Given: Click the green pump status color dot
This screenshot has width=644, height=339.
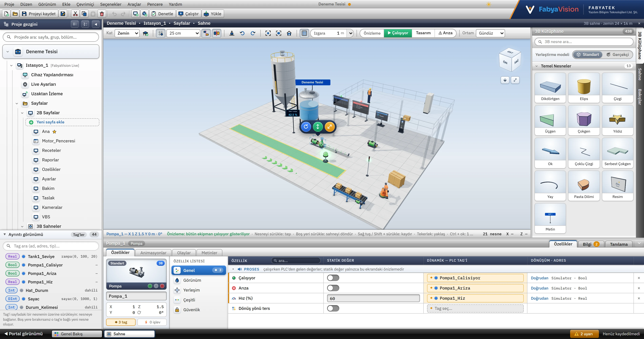Looking at the screenshot, I should click(150, 286).
